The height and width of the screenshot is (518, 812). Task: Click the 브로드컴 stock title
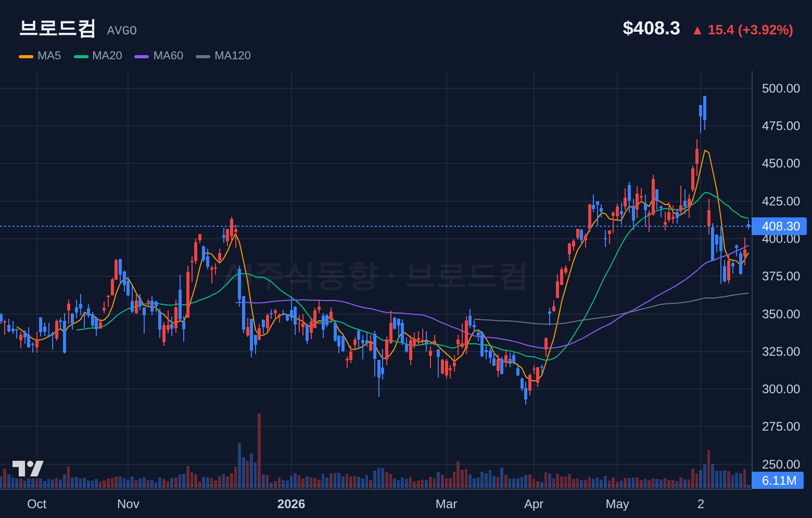click(57, 28)
